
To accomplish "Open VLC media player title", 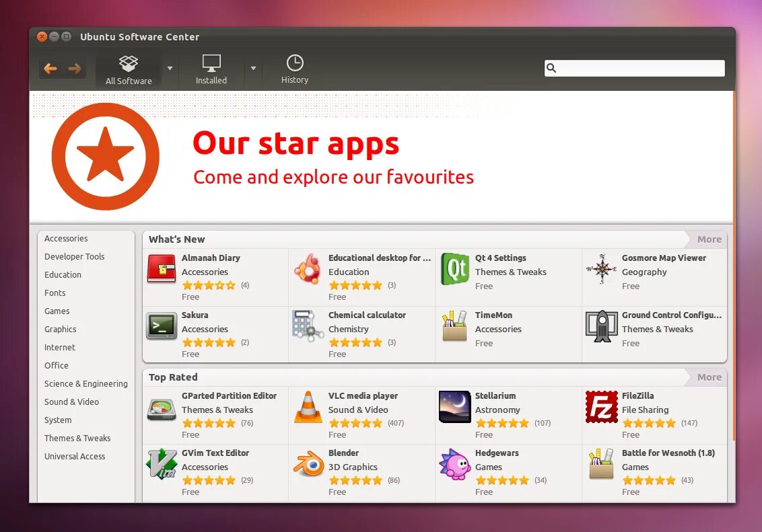I will click(x=363, y=395).
